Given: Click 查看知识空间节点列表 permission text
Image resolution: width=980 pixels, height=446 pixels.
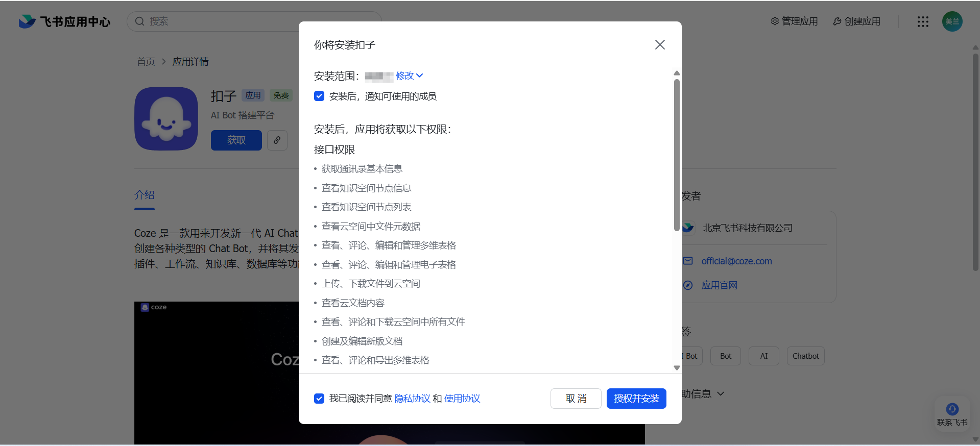Looking at the screenshot, I should 367,207.
